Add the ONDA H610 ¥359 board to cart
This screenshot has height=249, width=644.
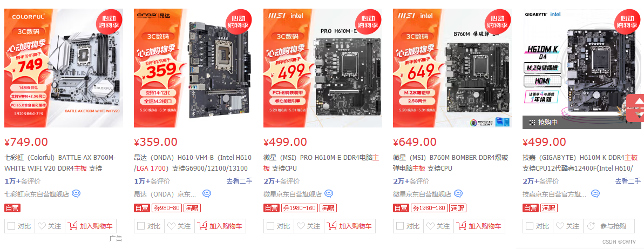point(220,226)
